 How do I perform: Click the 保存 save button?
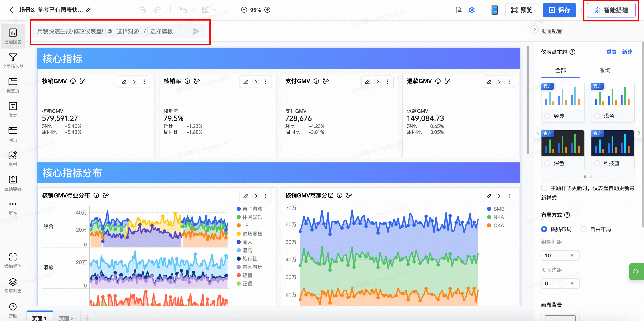[x=559, y=10]
